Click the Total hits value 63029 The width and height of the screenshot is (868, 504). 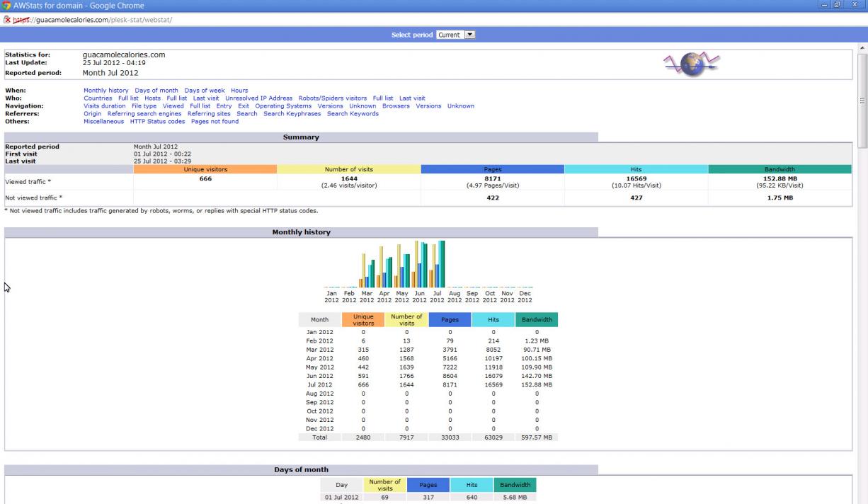[x=493, y=437]
